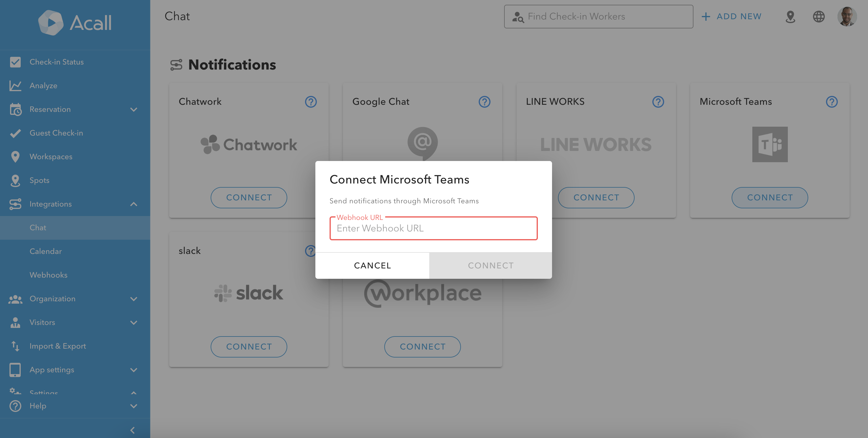868x438 pixels.
Task: Click the Acall logo
Action: click(75, 22)
